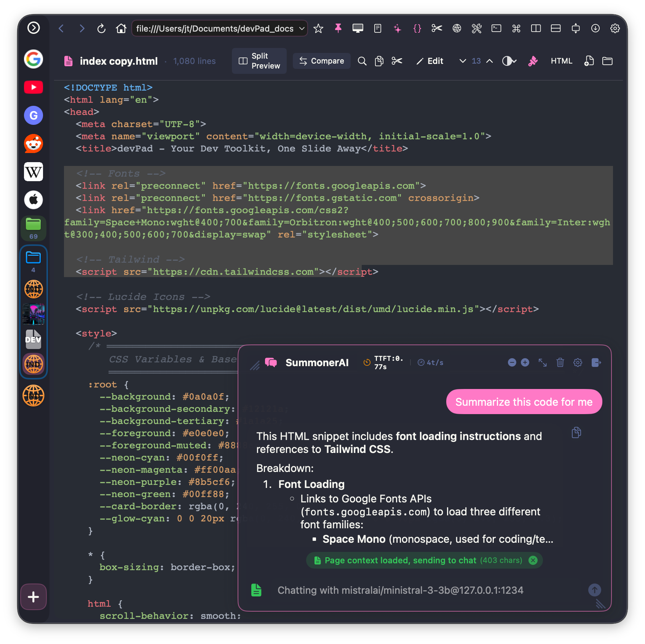The image size is (645, 644).
Task: Decrease font size with down chevron
Action: click(463, 61)
